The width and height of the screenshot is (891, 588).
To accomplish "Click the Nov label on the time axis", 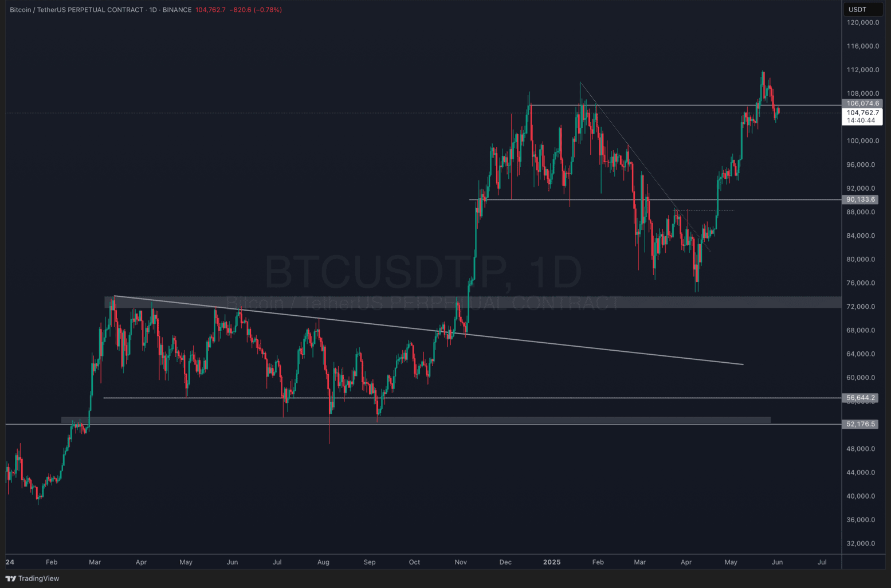I will [461, 562].
